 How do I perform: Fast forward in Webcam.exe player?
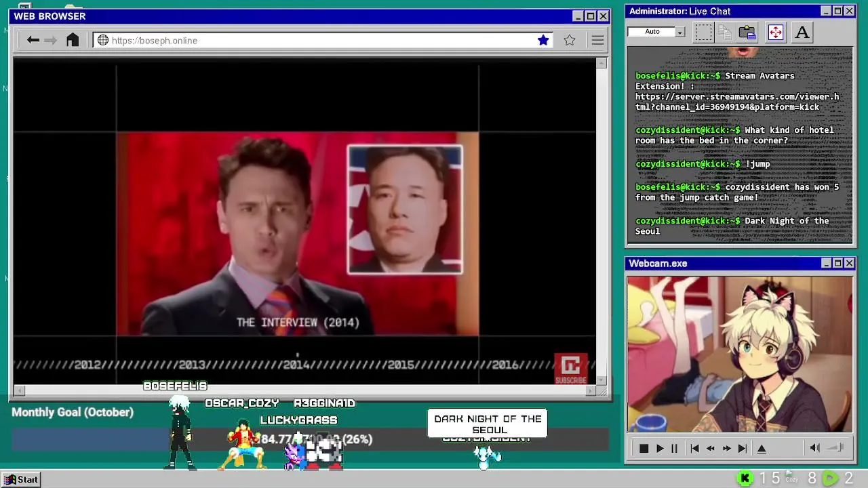pos(726,448)
